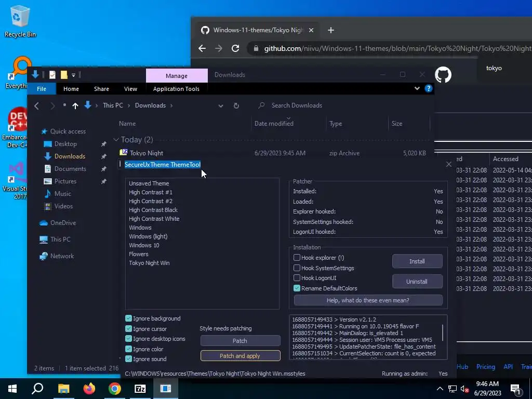This screenshot has width=532, height=399.
Task: Open Downloads in Quick access sidebar
Action: click(x=70, y=156)
